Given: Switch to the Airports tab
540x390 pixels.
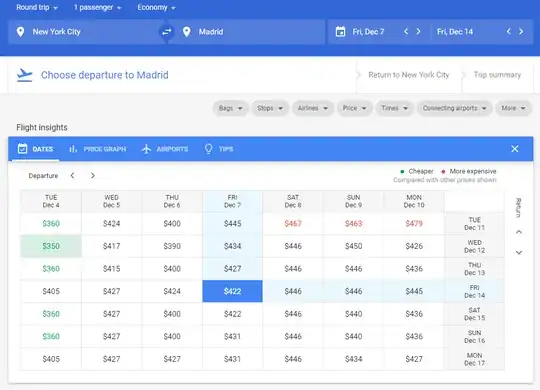Looking at the screenshot, I should point(165,149).
